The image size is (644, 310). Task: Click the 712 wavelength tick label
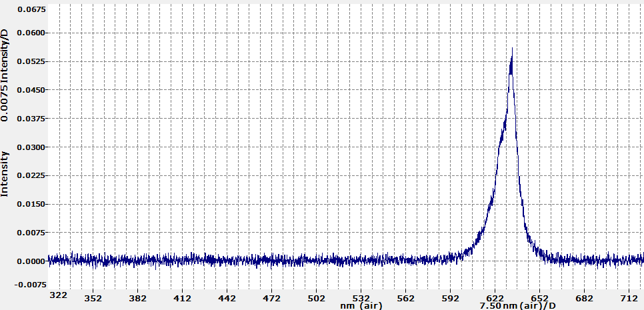629,297
